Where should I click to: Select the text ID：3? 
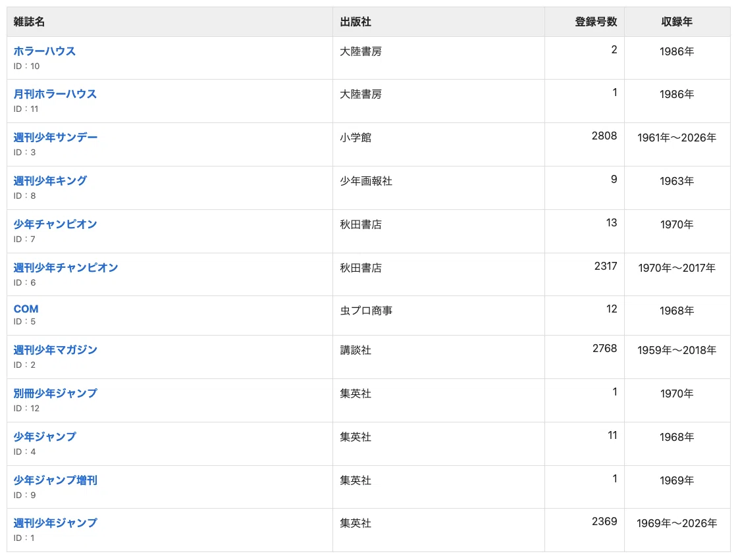[24, 152]
